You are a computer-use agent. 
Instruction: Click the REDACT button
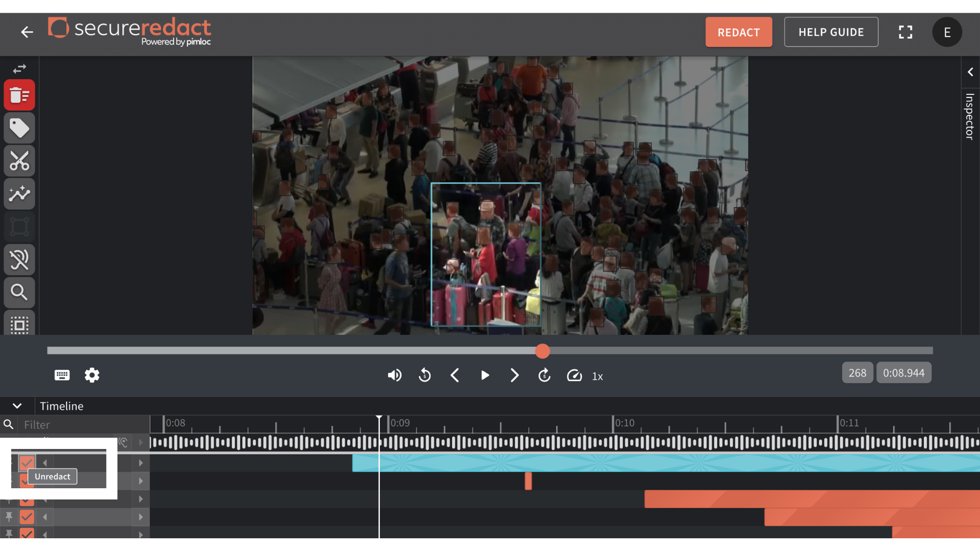(739, 32)
